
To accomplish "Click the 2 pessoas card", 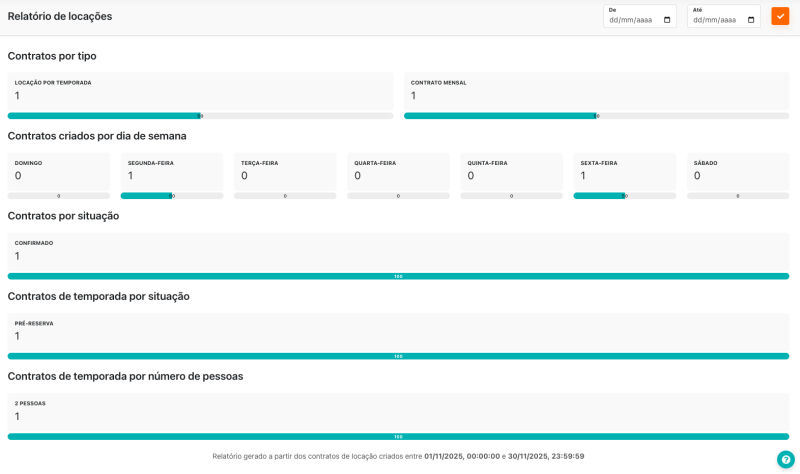I will 398,411.
